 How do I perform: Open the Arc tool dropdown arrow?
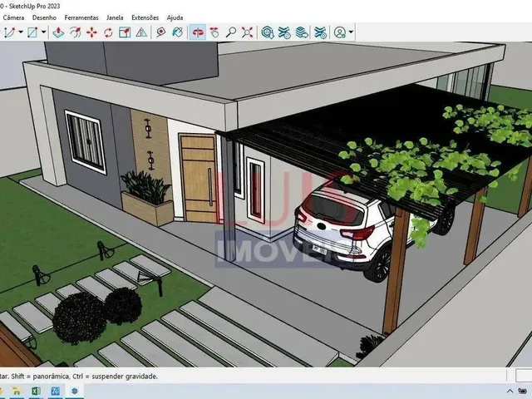coord(21,32)
